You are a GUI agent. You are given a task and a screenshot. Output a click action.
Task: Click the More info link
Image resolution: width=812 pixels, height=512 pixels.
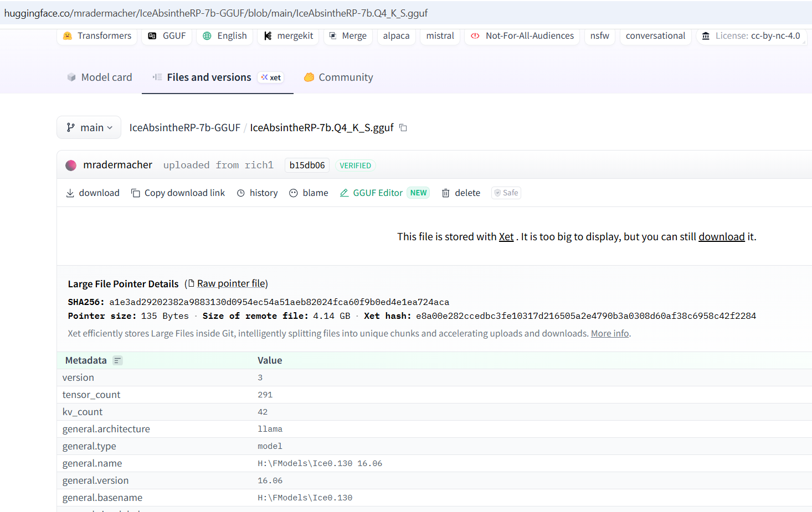click(x=610, y=333)
